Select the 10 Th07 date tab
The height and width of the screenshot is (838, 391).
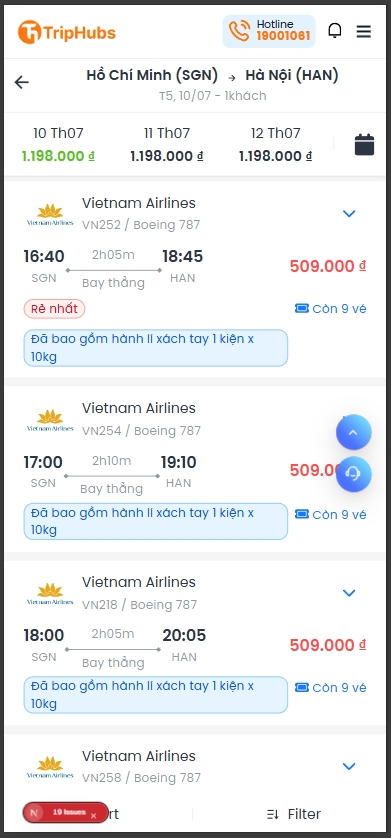coord(58,144)
